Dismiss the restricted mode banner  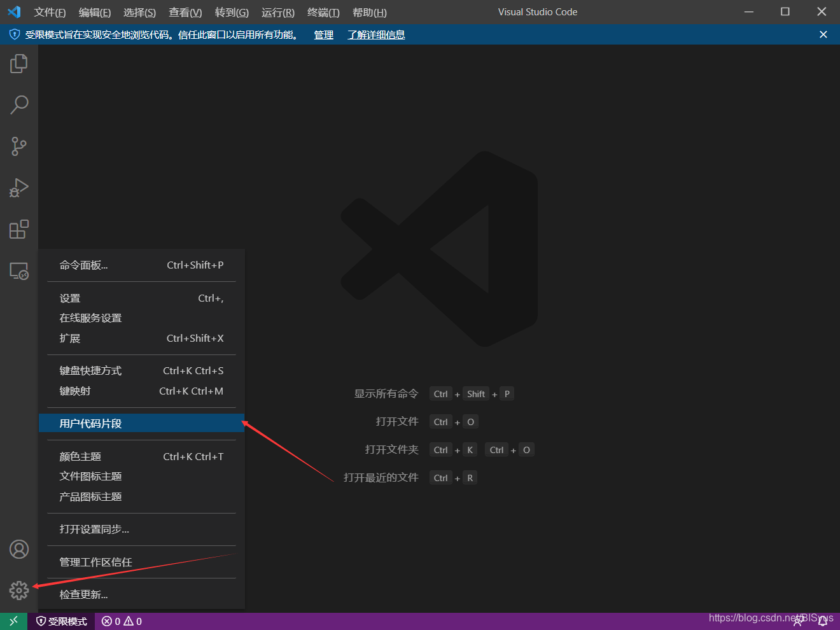823,34
